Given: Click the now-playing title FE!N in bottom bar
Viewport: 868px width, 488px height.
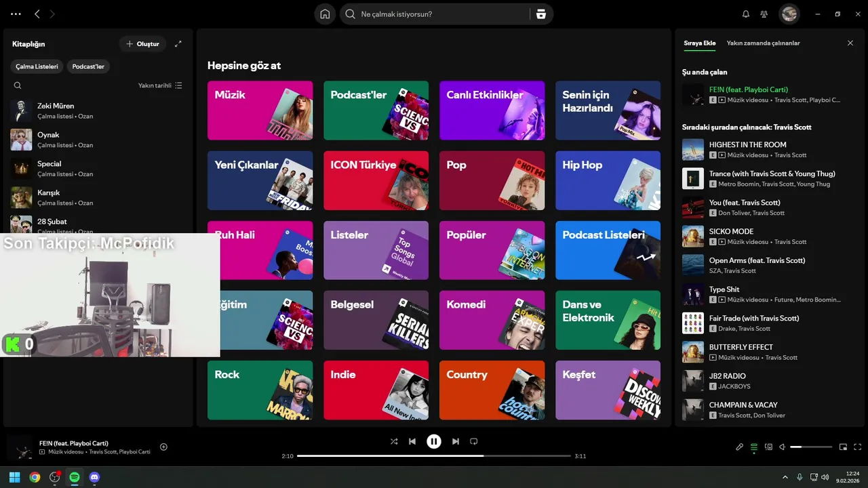Looking at the screenshot, I should pyautogui.click(x=74, y=443).
